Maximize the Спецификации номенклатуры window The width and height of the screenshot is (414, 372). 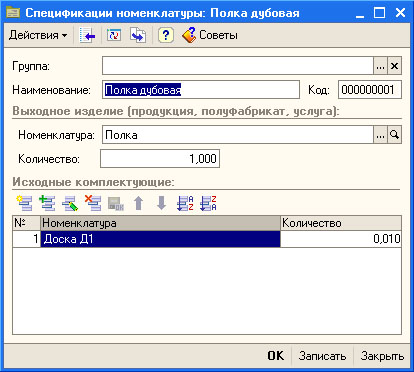(379, 13)
